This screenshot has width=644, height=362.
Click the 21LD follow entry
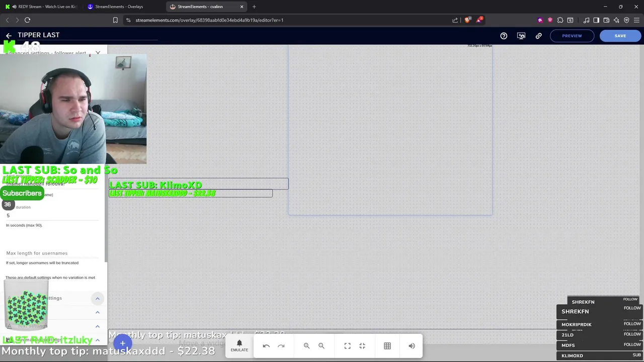pos(599,335)
